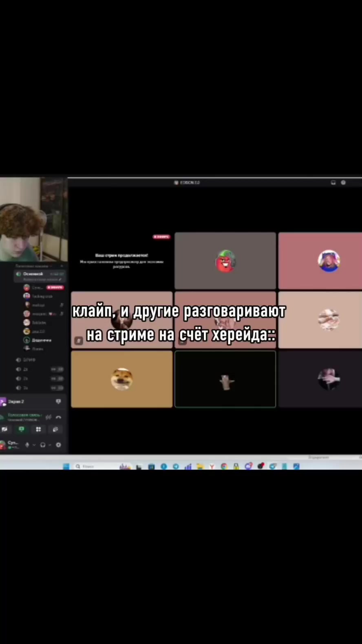Viewport: 362px width, 644px height.
Task: Mute the microphone in user panel
Action: (x=27, y=445)
